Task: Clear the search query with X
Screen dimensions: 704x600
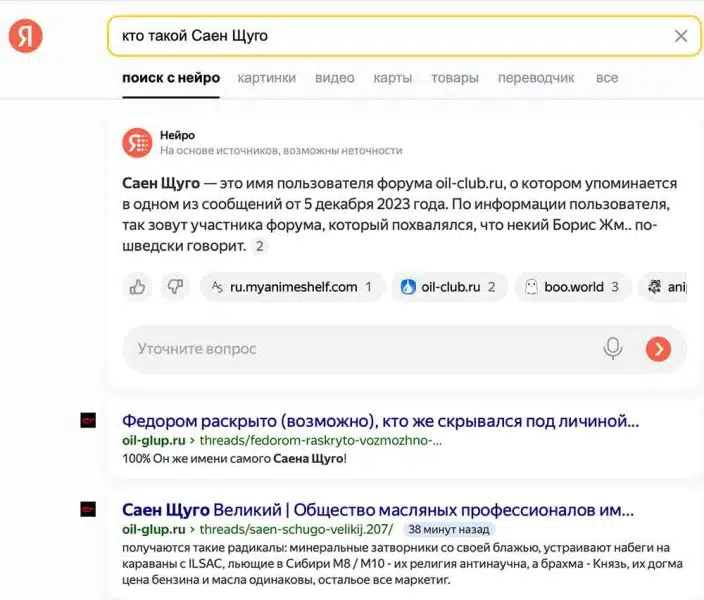Action: pyautogui.click(x=681, y=36)
